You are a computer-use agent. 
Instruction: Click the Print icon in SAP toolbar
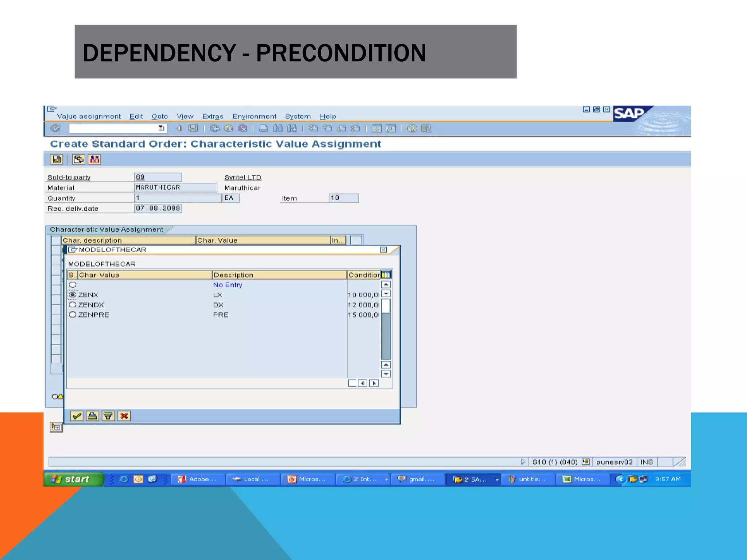pyautogui.click(x=263, y=128)
